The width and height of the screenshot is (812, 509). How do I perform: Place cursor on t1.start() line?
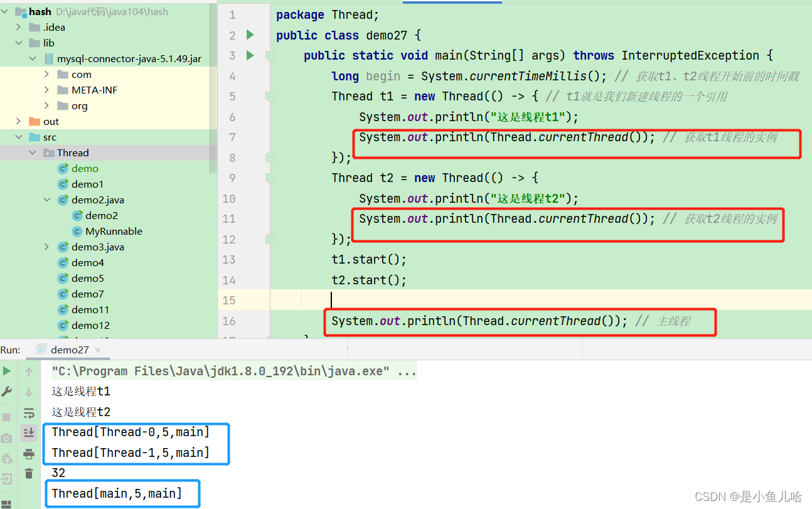(x=369, y=259)
